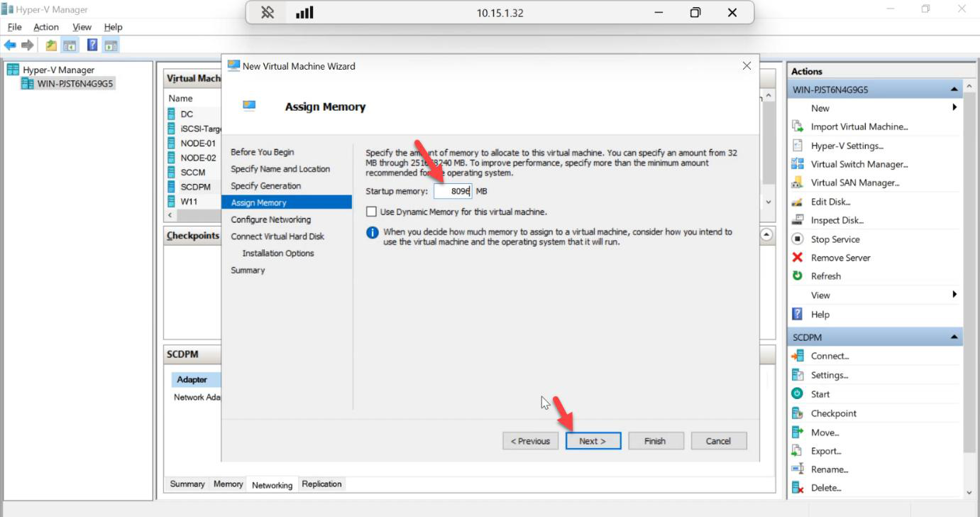This screenshot has height=517, width=980.
Task: Switch to the Summary tab
Action: (x=187, y=484)
